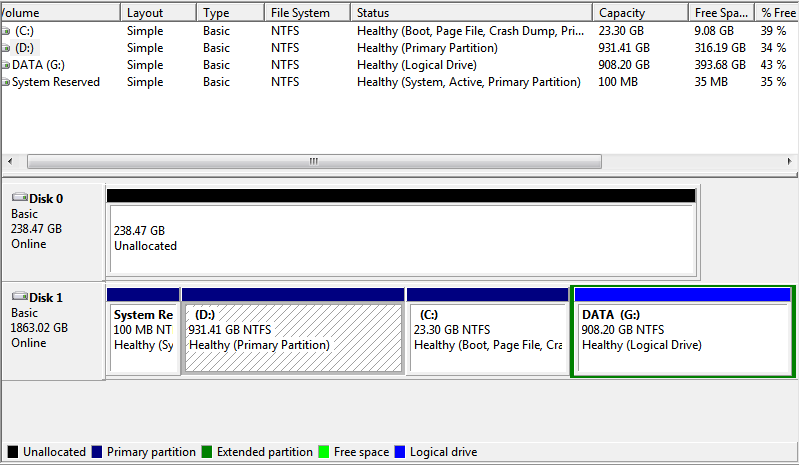Image resolution: width=799 pixels, height=466 pixels.
Task: Click the Disk 1 label in disk pane
Action: coord(46,297)
